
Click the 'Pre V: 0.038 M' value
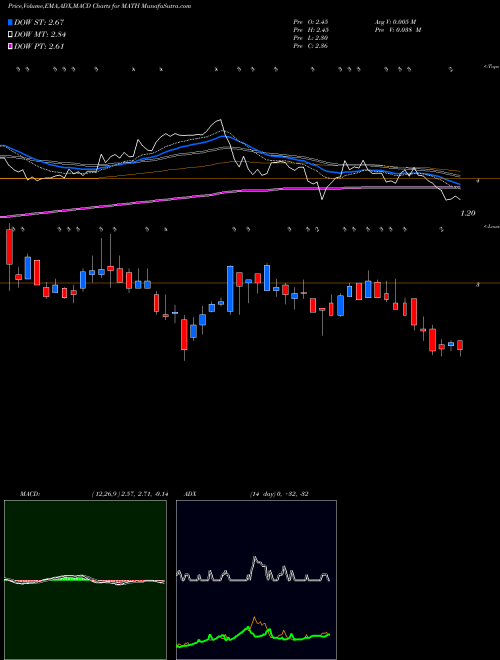[x=397, y=30]
